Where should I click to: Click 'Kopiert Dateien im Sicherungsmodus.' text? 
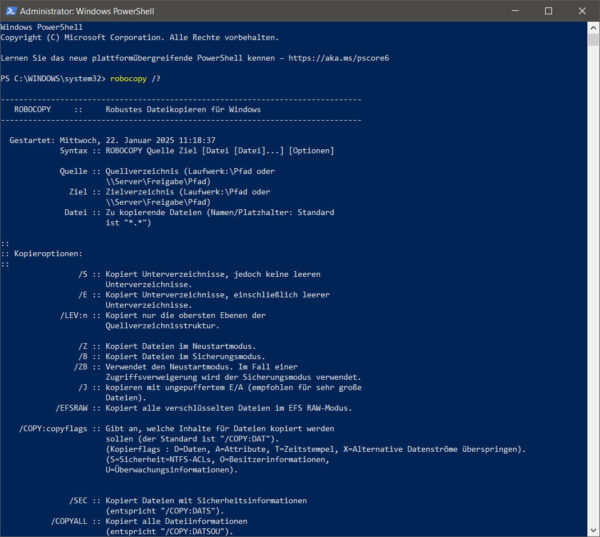[x=185, y=357]
